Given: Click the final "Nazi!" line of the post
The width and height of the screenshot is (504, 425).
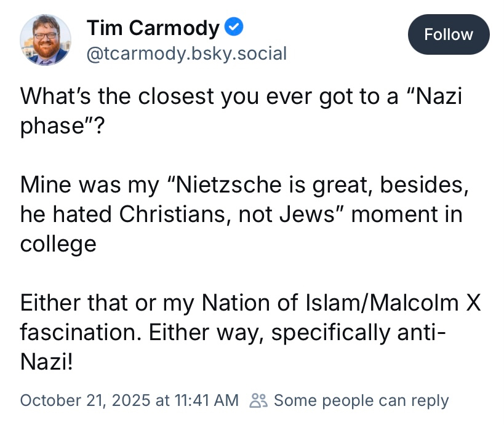Looking at the screenshot, I should [47, 362].
